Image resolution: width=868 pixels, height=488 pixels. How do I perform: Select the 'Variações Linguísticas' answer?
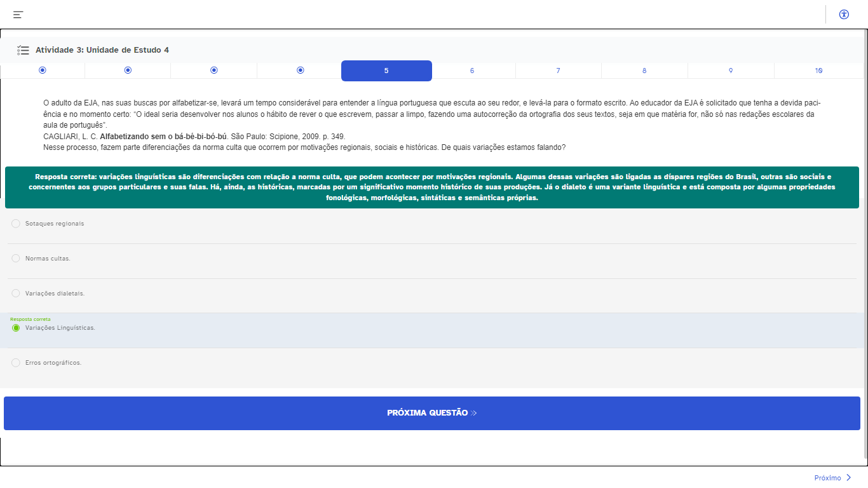click(x=16, y=328)
